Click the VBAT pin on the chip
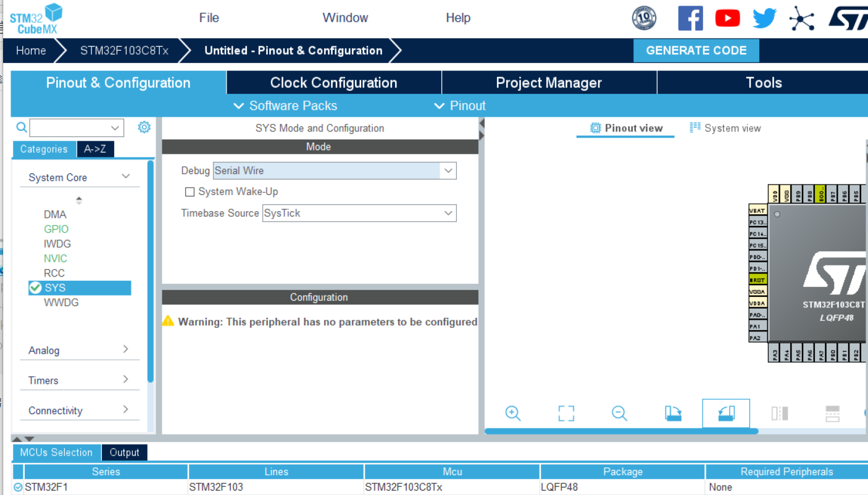The width and height of the screenshot is (868, 495). point(757,210)
